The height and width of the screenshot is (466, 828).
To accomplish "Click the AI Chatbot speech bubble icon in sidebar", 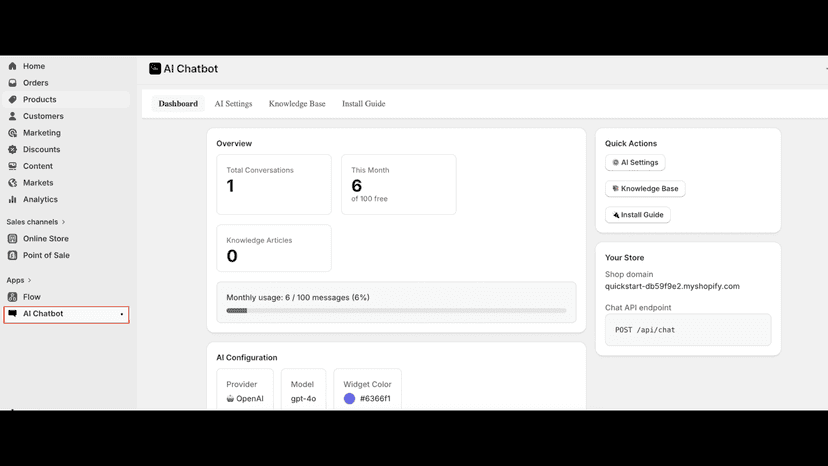I will coord(13,313).
